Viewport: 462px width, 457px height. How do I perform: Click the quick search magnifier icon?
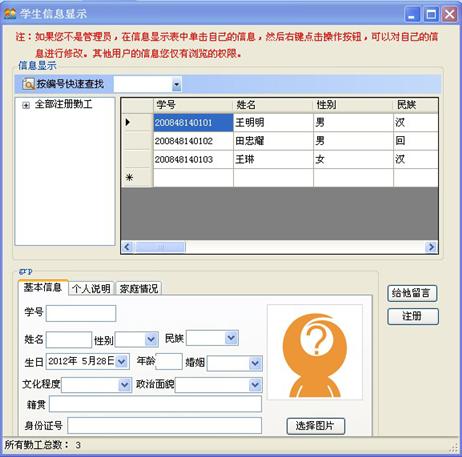(28, 84)
